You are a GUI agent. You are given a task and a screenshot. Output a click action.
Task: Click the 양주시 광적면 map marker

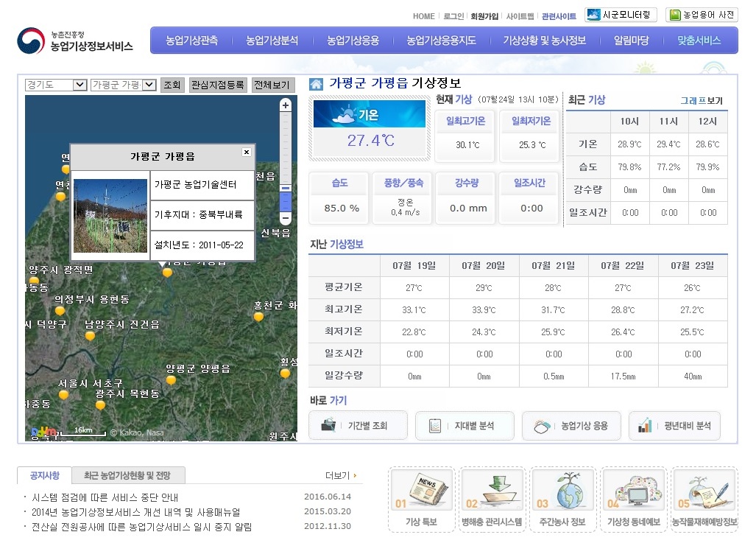click(x=34, y=281)
